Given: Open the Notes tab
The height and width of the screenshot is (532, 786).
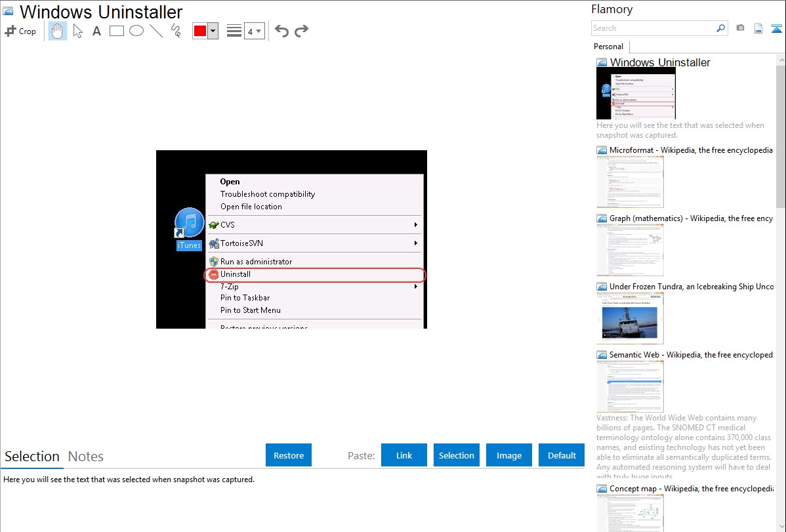Looking at the screenshot, I should [86, 457].
